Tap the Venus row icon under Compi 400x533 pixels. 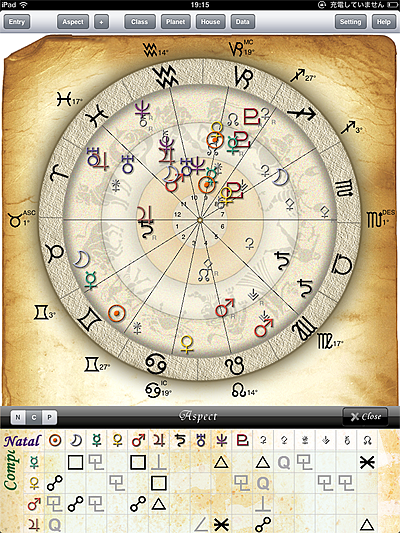[34, 483]
